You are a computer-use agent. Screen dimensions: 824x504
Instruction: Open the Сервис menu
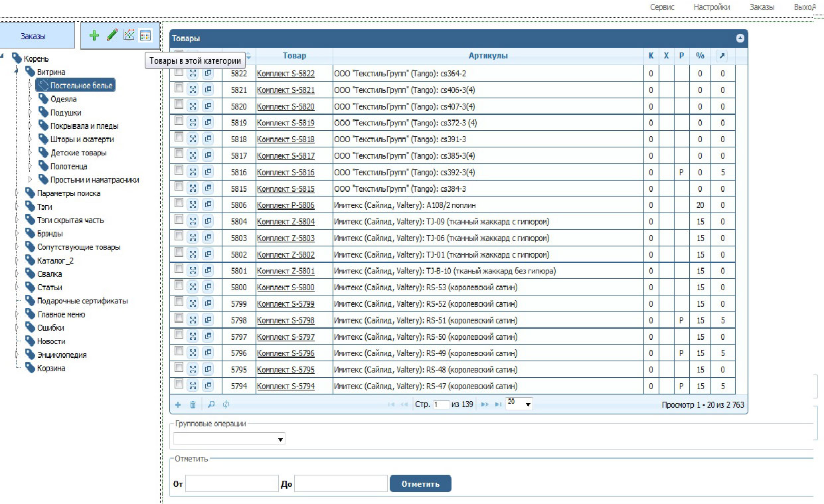(662, 7)
